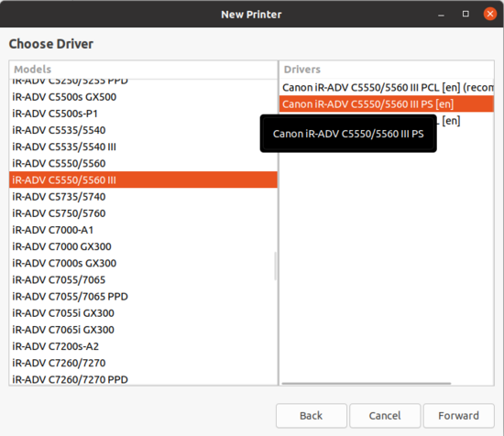Click the Drivers column header

387,70
